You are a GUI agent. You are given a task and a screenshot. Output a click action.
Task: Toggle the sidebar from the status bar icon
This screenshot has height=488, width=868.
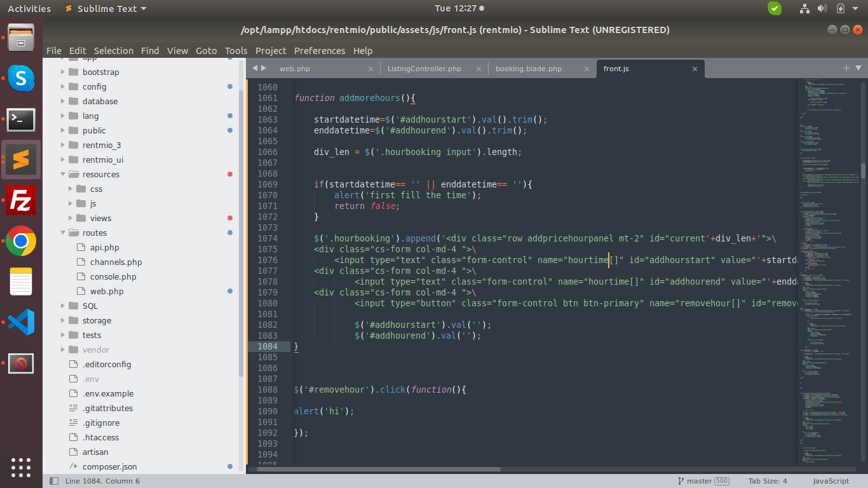[x=54, y=481]
